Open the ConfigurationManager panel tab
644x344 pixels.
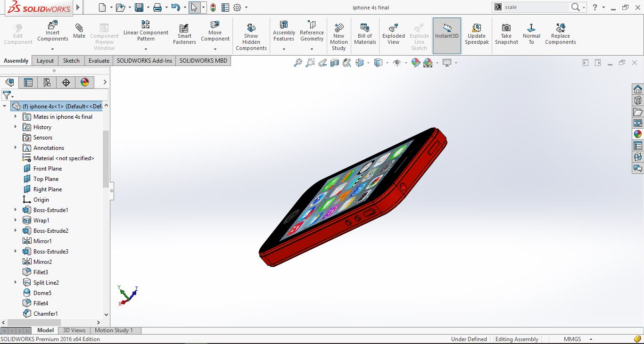coord(47,82)
